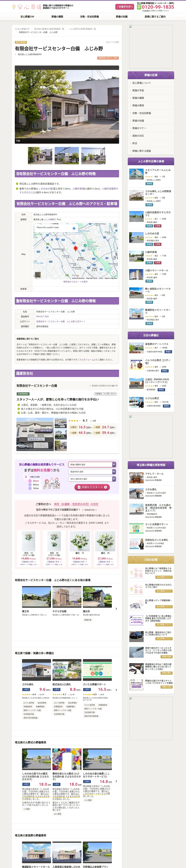Viewport: 186px width, 868px height.
Task: Click the Google logo on the map
Action: (x=75, y=275)
